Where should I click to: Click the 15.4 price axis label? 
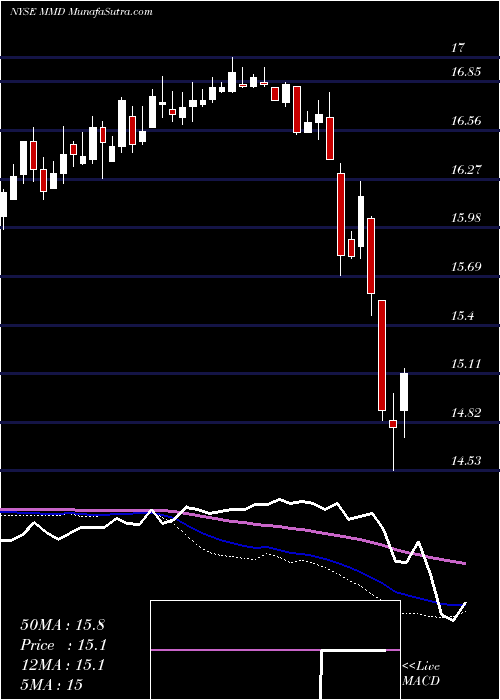(462, 316)
